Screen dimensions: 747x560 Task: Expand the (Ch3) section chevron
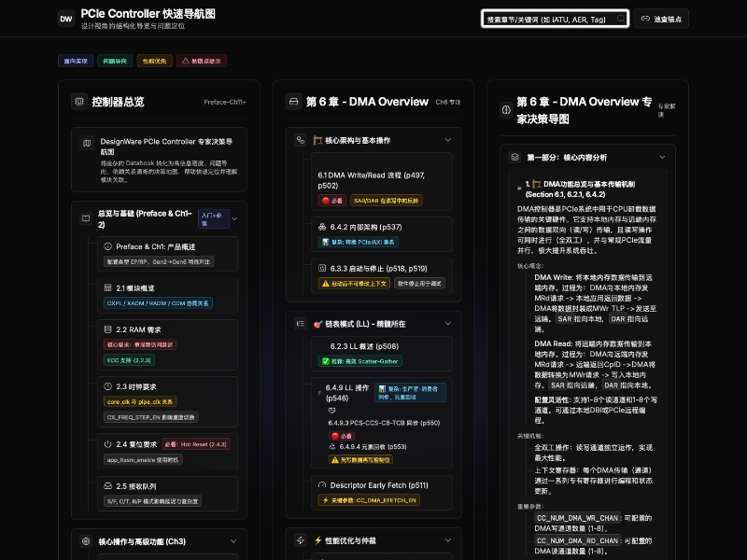(233, 541)
